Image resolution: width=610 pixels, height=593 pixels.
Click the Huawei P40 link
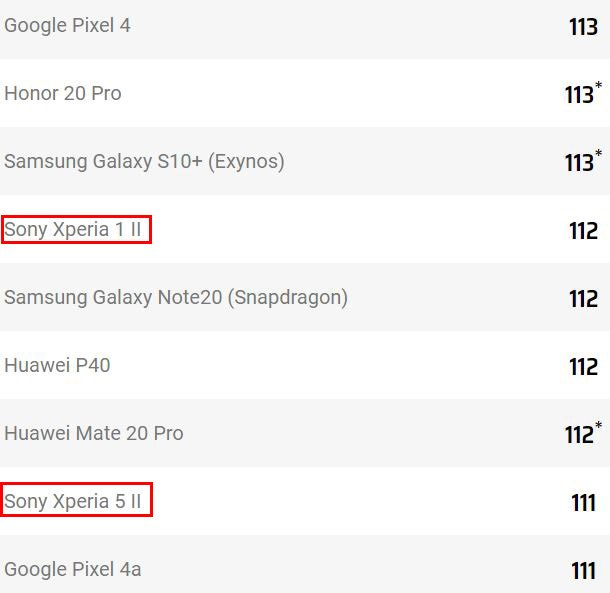click(57, 366)
